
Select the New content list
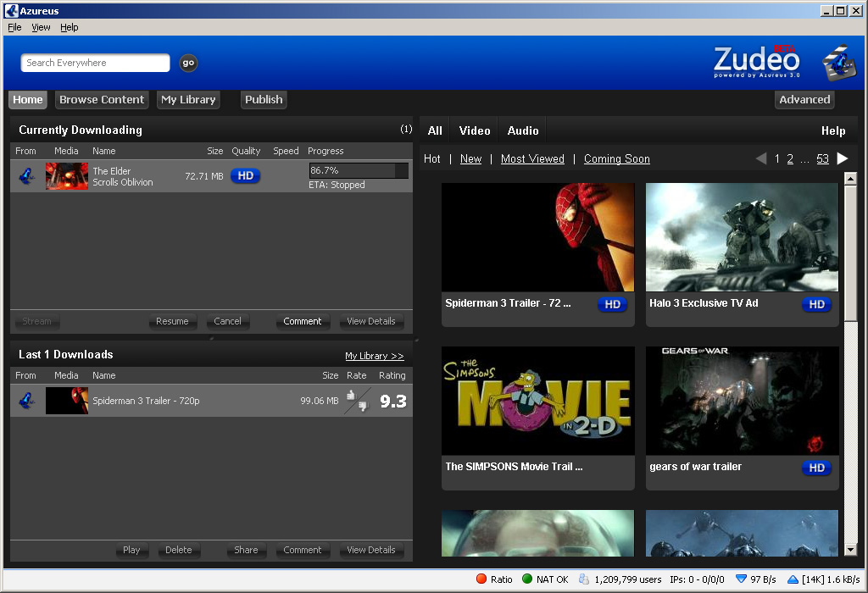[x=470, y=158]
